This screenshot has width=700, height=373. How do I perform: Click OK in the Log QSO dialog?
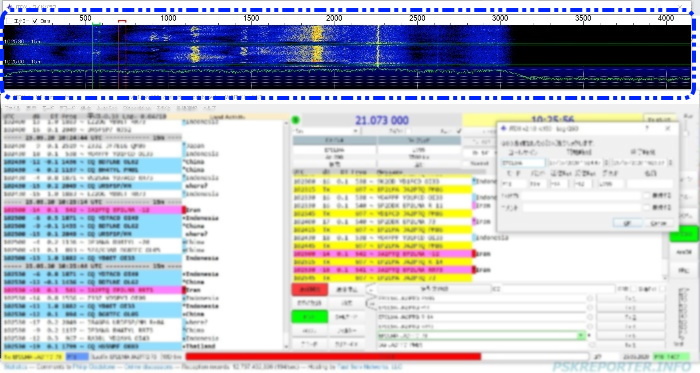tap(627, 223)
